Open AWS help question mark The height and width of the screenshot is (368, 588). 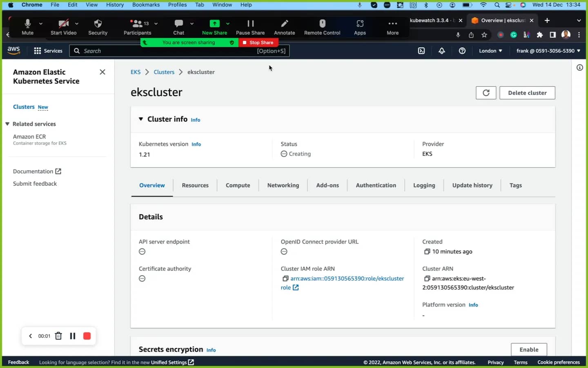point(462,51)
